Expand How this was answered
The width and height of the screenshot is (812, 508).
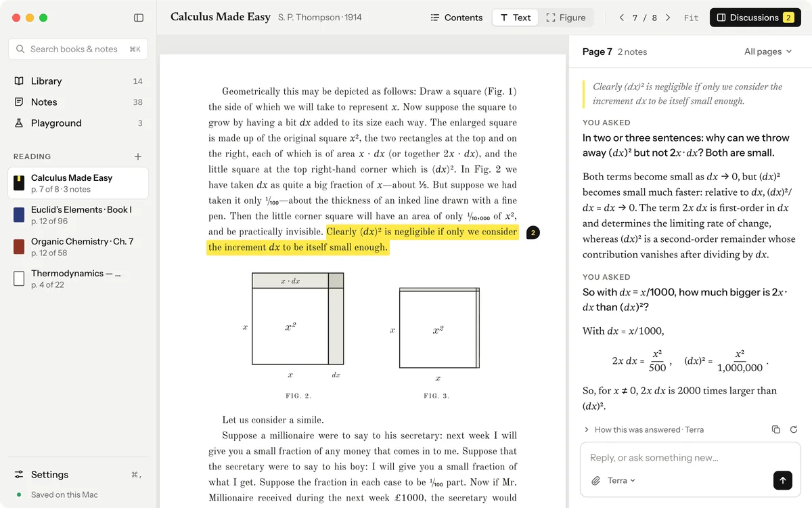(644, 429)
